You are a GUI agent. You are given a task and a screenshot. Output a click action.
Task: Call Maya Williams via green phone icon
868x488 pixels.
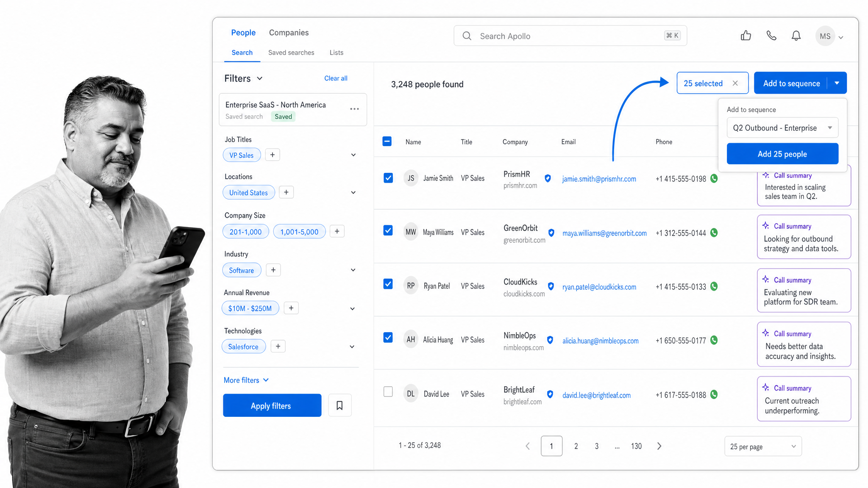(714, 233)
